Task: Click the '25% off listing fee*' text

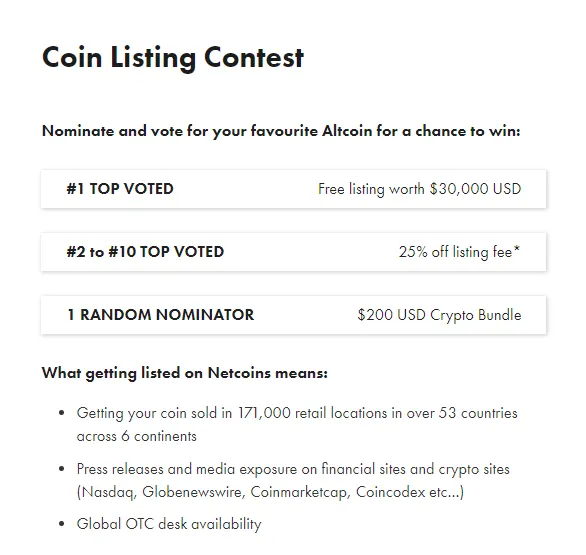Action: [459, 252]
